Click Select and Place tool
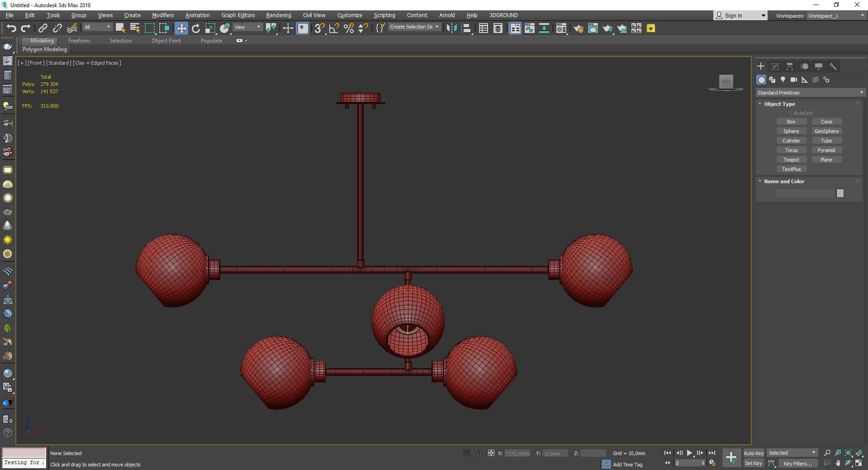Viewport: 868px width, 470px height. [x=225, y=28]
